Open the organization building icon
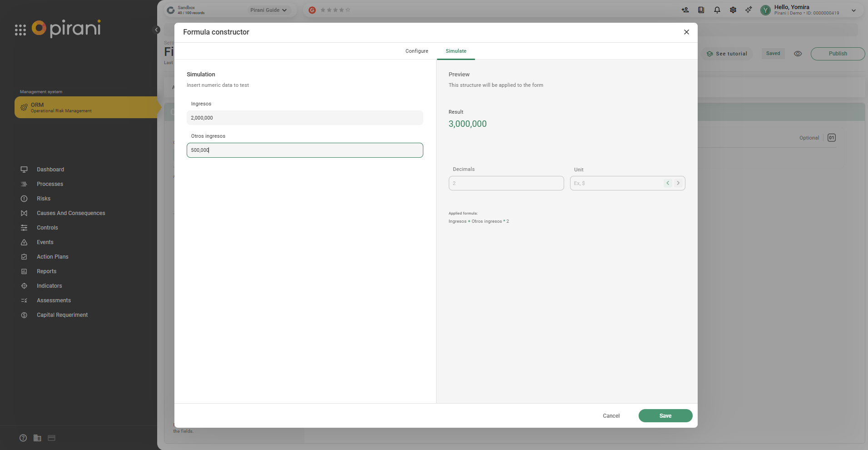Viewport: 868px width, 450px height. tap(37, 438)
